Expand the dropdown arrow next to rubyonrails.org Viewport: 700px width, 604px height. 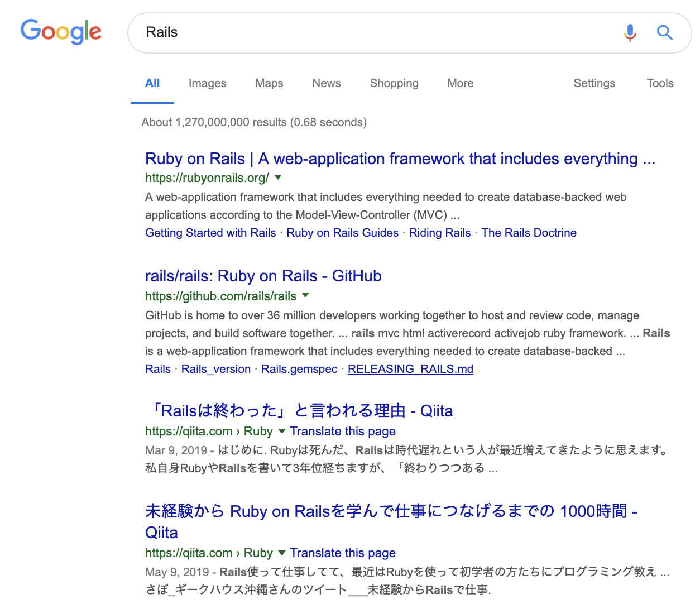tap(278, 178)
